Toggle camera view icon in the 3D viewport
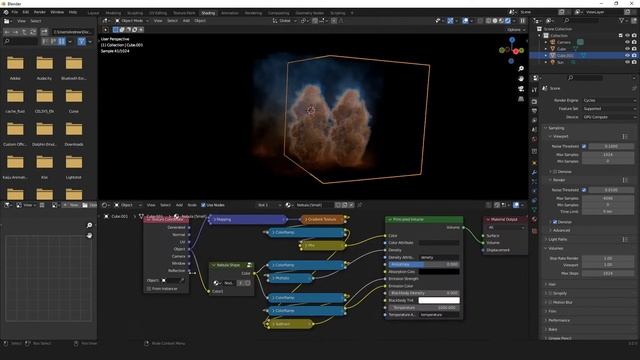This screenshot has height=360, width=640. pos(521,89)
